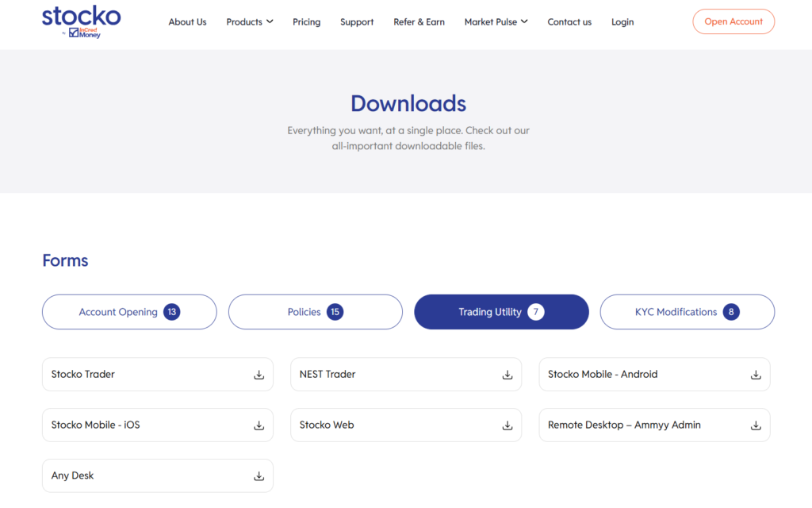The width and height of the screenshot is (812, 508).
Task: Select the Policies tab
Action: (x=315, y=312)
